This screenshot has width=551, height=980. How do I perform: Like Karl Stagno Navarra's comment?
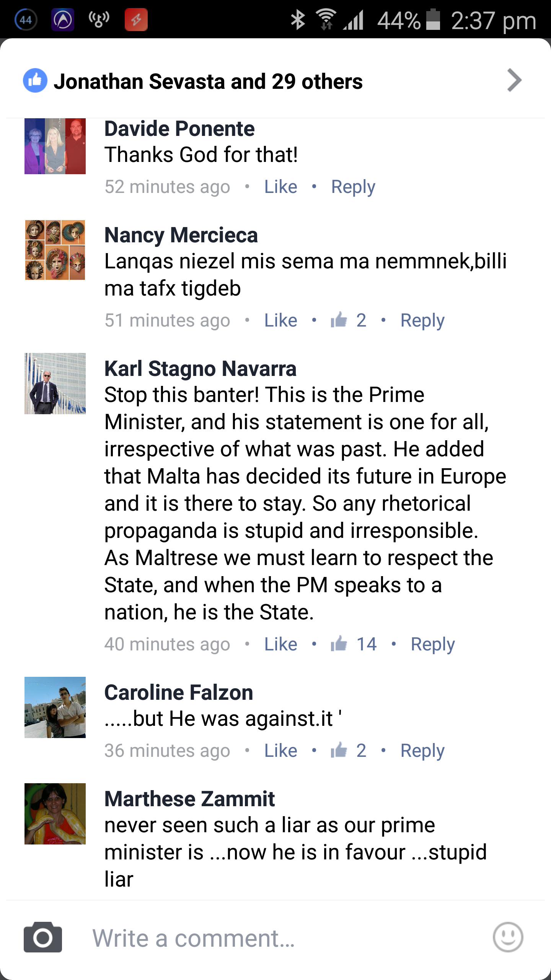pos(280,644)
